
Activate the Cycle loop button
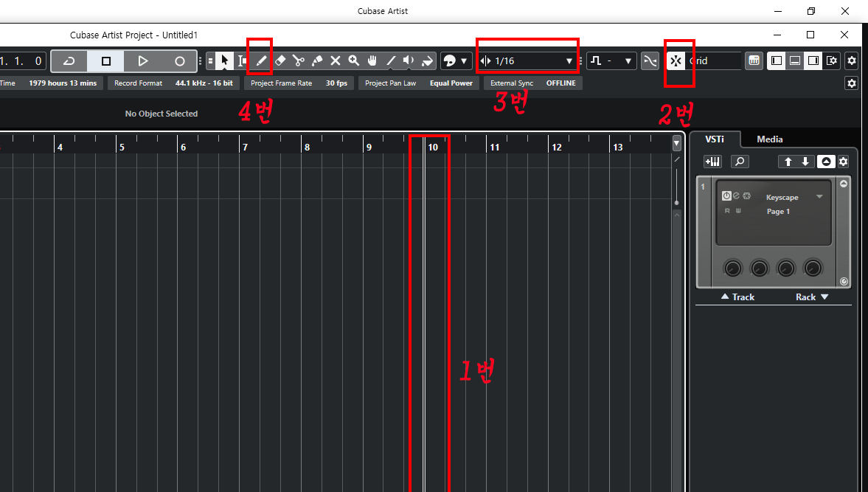click(x=69, y=61)
